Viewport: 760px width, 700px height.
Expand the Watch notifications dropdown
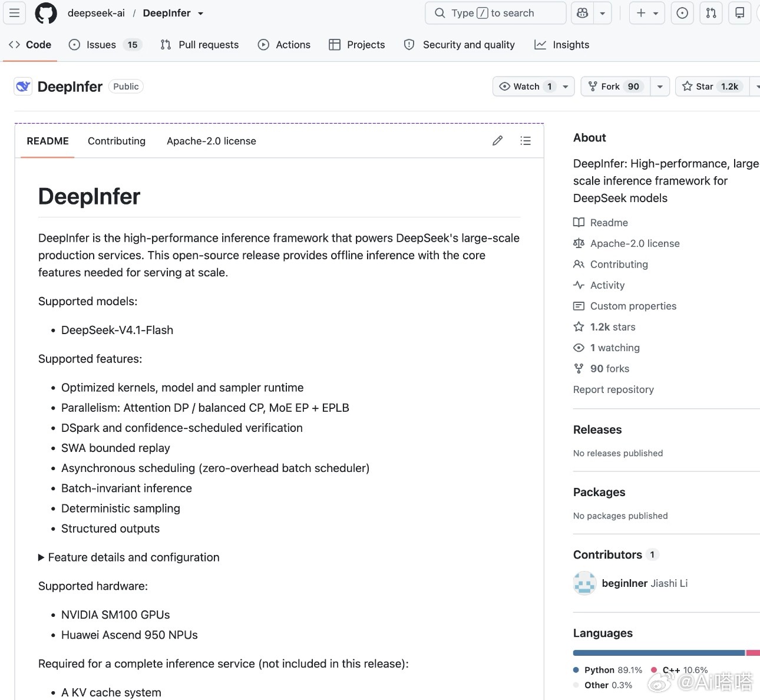click(533, 87)
